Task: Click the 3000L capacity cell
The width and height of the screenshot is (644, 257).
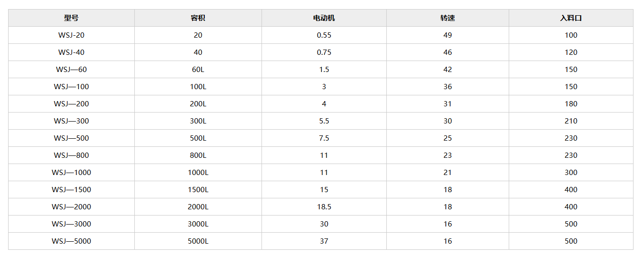Action: pyautogui.click(x=198, y=224)
